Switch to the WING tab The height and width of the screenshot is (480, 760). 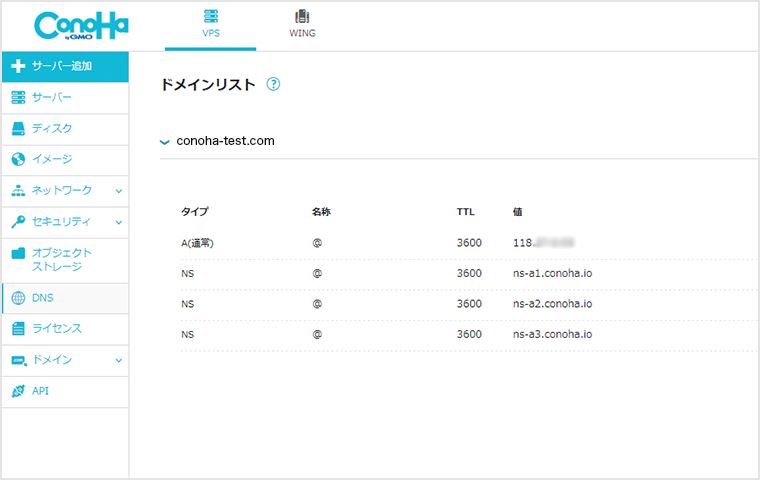click(x=302, y=24)
